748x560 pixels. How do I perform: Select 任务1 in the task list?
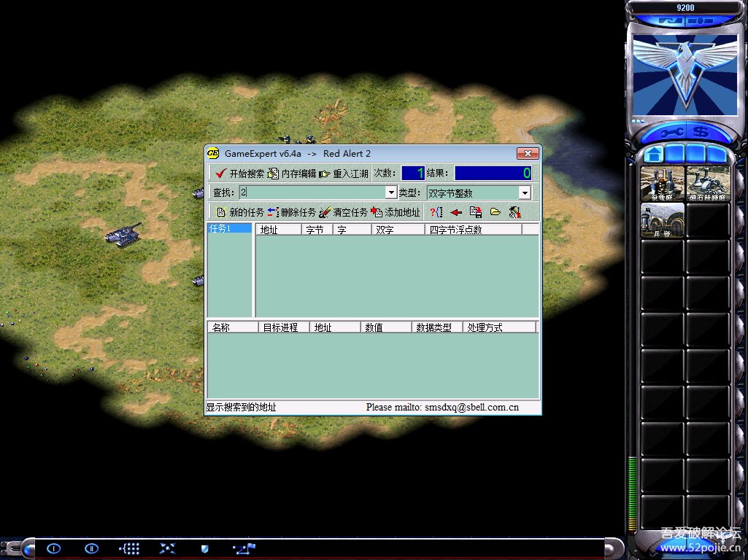pyautogui.click(x=229, y=228)
